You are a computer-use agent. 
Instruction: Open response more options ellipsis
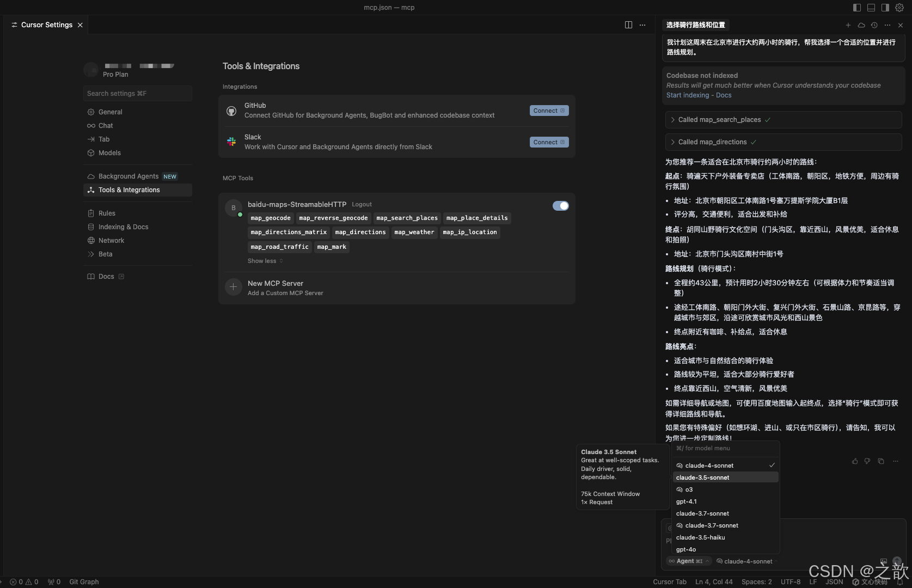(x=896, y=461)
